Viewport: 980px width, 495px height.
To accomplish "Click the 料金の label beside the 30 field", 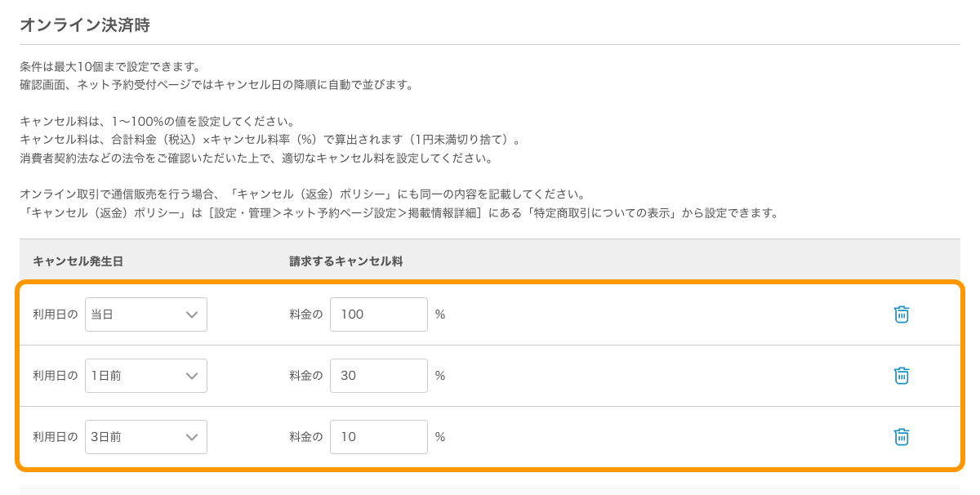I will click(x=306, y=376).
